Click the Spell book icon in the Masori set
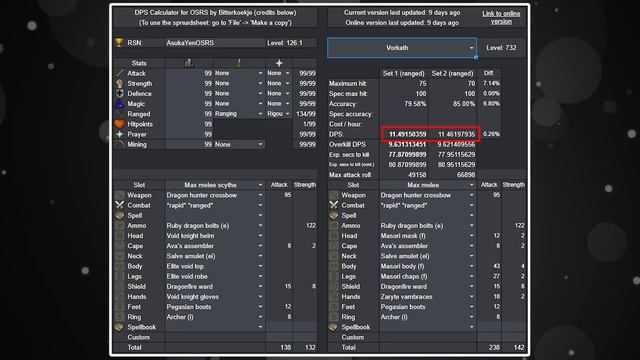Image resolution: width=640 pixels, height=360 pixels. pos(334,215)
